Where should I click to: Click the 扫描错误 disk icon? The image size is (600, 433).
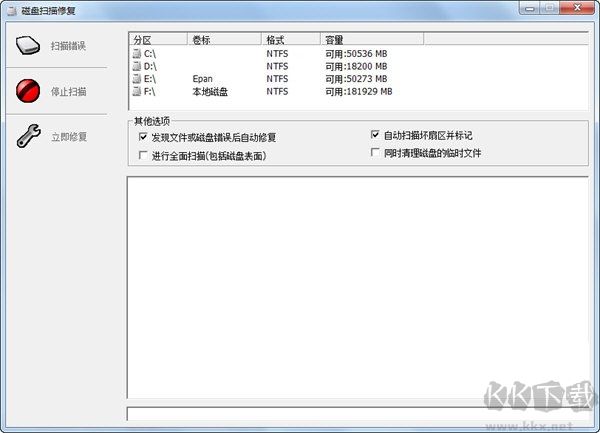pyautogui.click(x=28, y=45)
